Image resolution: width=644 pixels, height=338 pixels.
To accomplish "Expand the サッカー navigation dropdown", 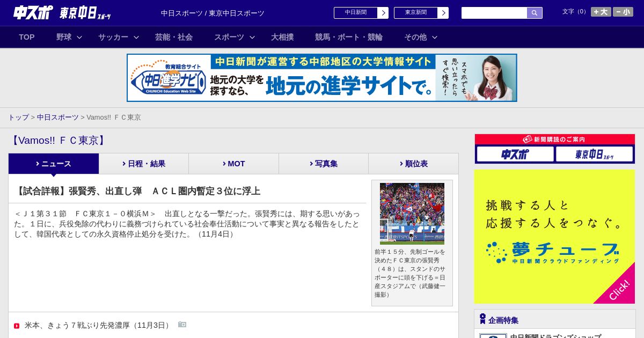I will (x=119, y=37).
